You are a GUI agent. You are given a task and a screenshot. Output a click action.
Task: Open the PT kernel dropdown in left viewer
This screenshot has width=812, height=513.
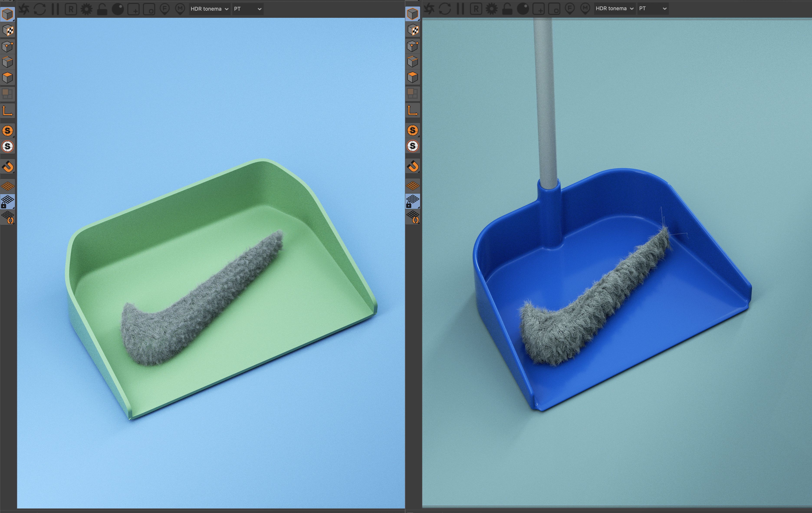pyautogui.click(x=248, y=9)
